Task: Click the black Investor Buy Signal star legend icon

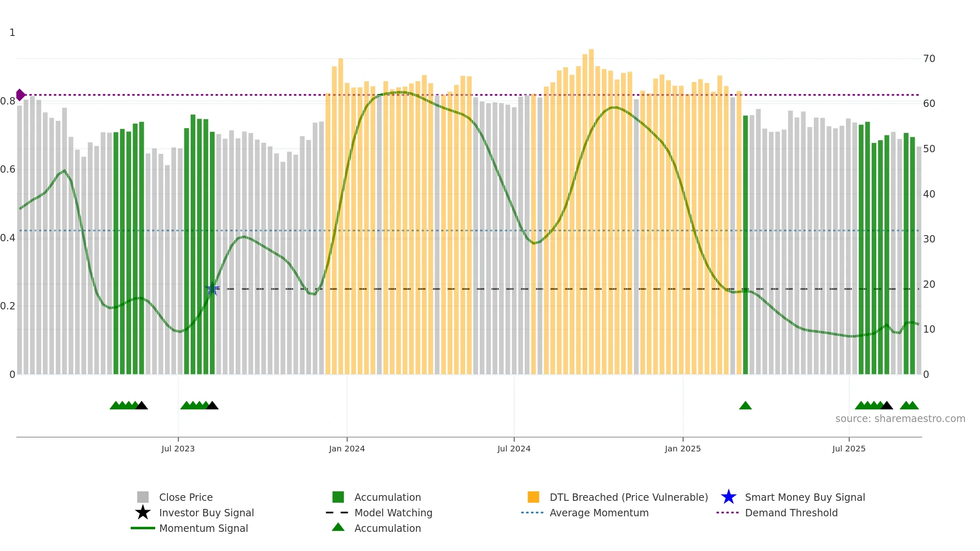Action: [143, 513]
